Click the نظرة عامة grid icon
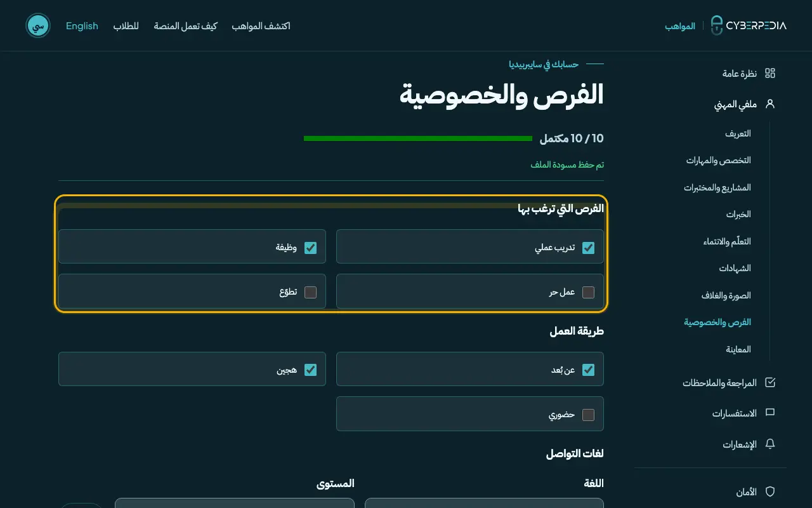The height and width of the screenshot is (508, 812). coord(770,73)
